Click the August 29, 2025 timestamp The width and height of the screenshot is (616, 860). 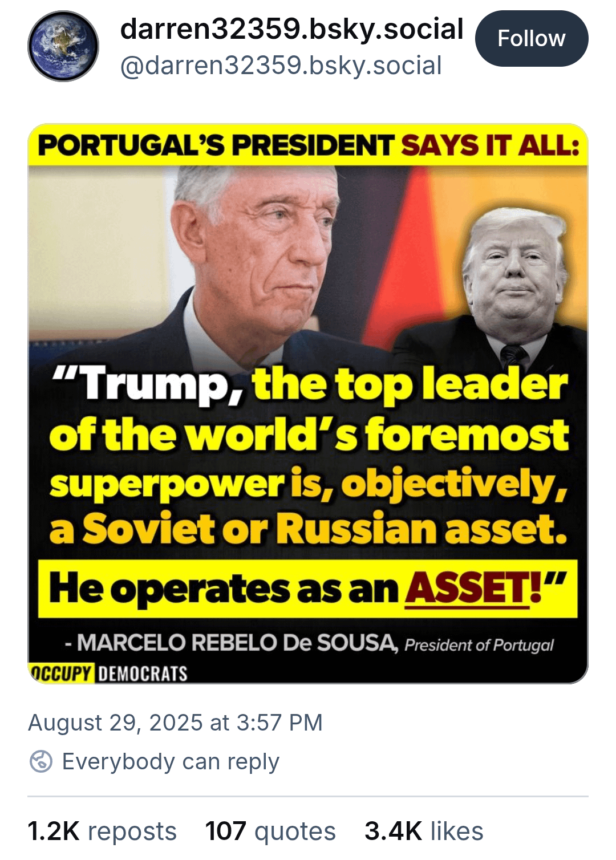point(175,723)
